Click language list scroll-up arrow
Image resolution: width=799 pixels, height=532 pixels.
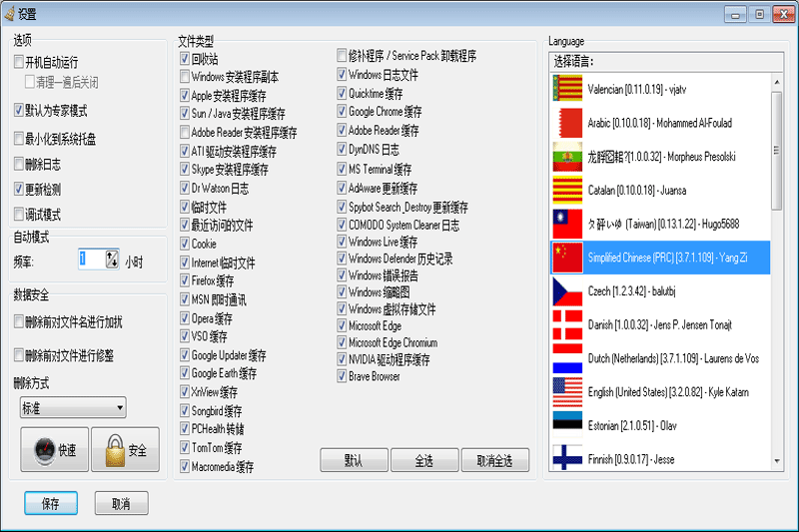[x=777, y=82]
